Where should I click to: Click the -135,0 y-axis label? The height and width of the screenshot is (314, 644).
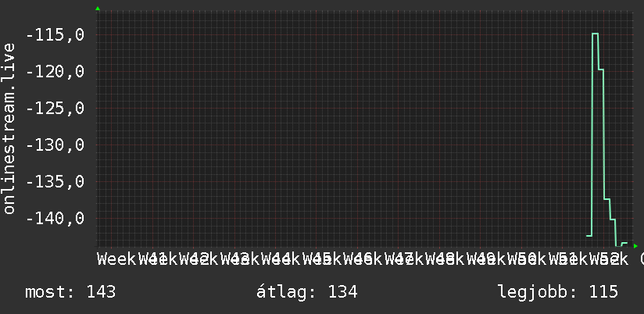[x=55, y=181]
